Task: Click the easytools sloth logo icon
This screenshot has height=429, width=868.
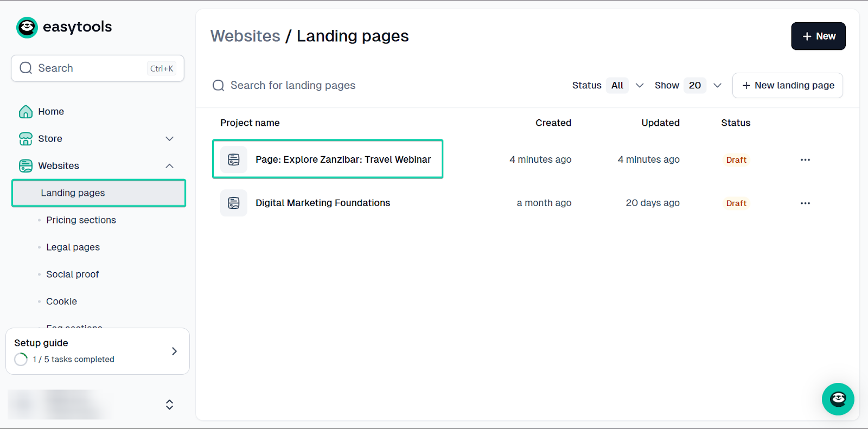Action: tap(27, 27)
